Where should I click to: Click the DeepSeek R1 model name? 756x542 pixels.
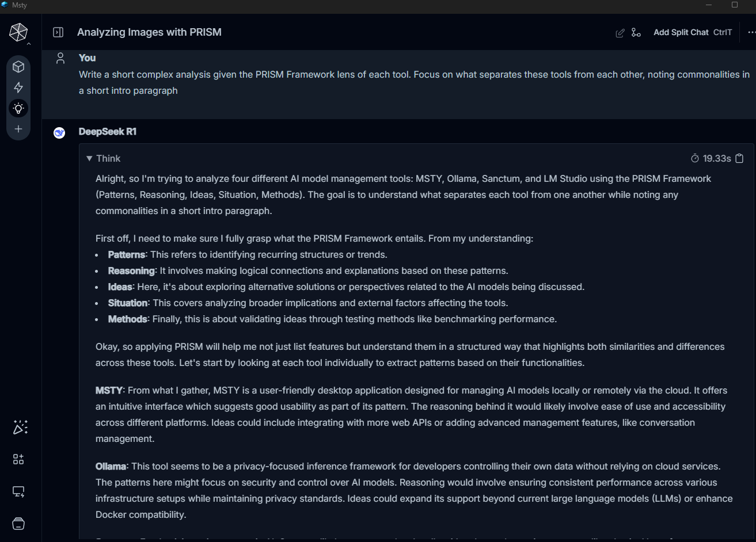(x=108, y=132)
